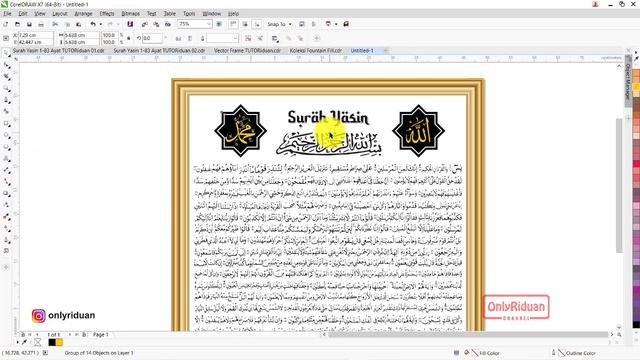Open the Arrange menu
The width and height of the screenshot is (640, 360).
83,13
